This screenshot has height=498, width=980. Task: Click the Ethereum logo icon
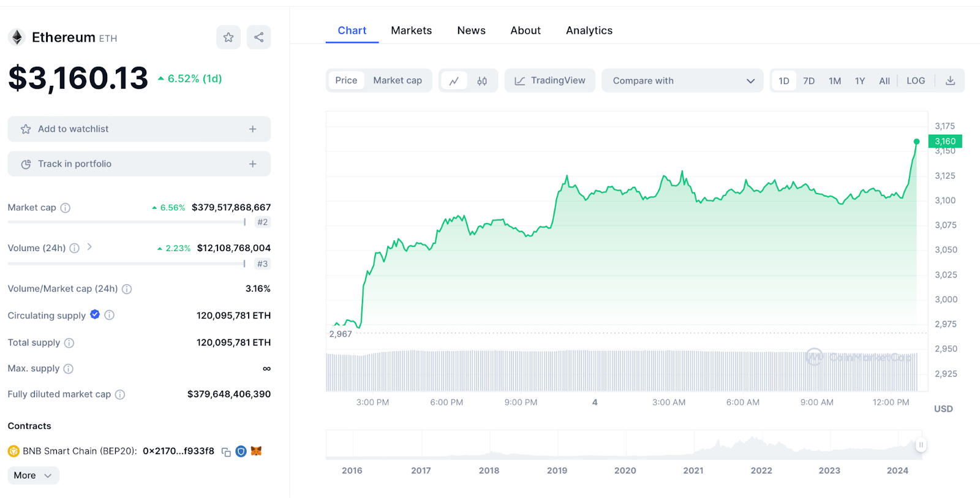17,37
